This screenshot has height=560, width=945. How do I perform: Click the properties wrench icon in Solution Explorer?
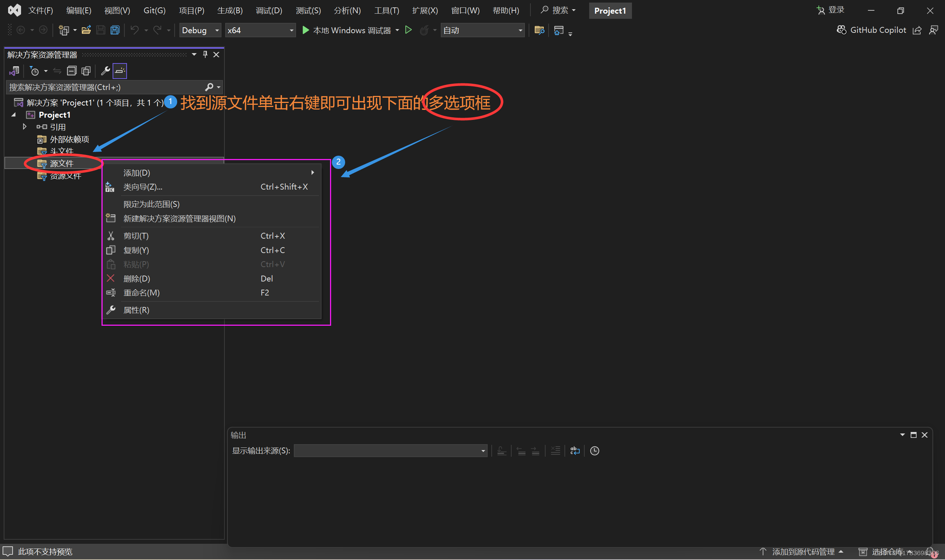[105, 70]
